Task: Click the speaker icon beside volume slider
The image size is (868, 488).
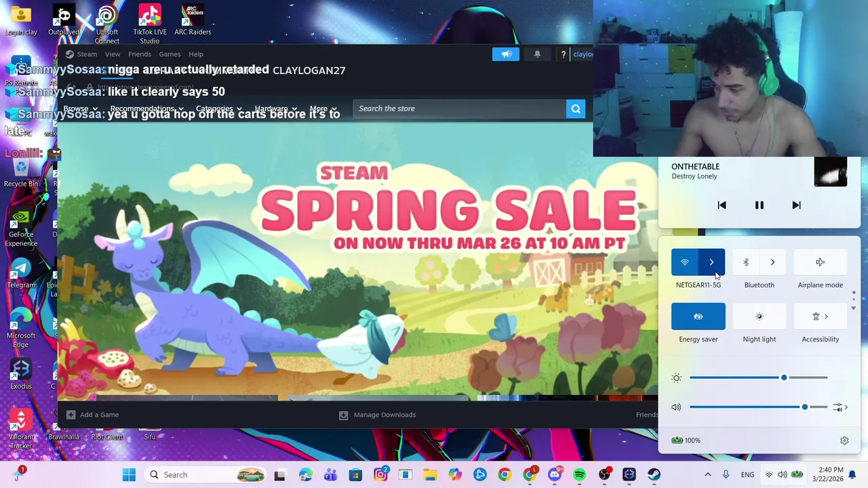Action: (x=676, y=407)
